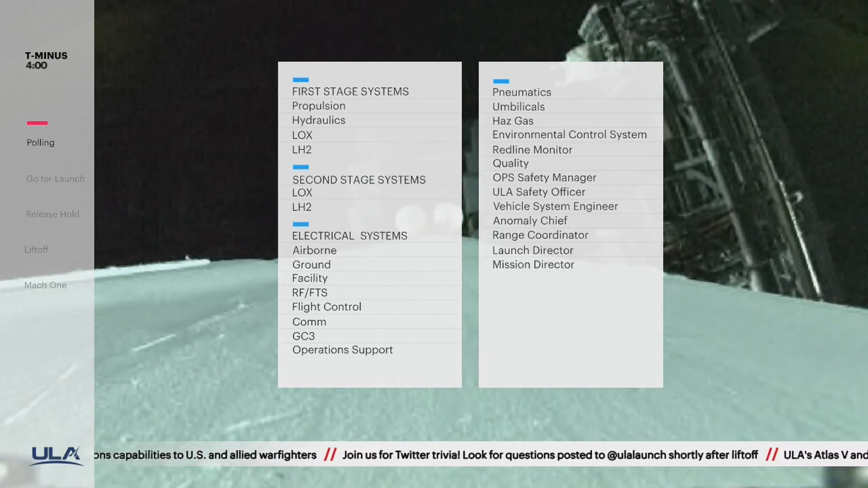Select the Liftoff timeline step
This screenshot has width=868, height=488.
36,249
